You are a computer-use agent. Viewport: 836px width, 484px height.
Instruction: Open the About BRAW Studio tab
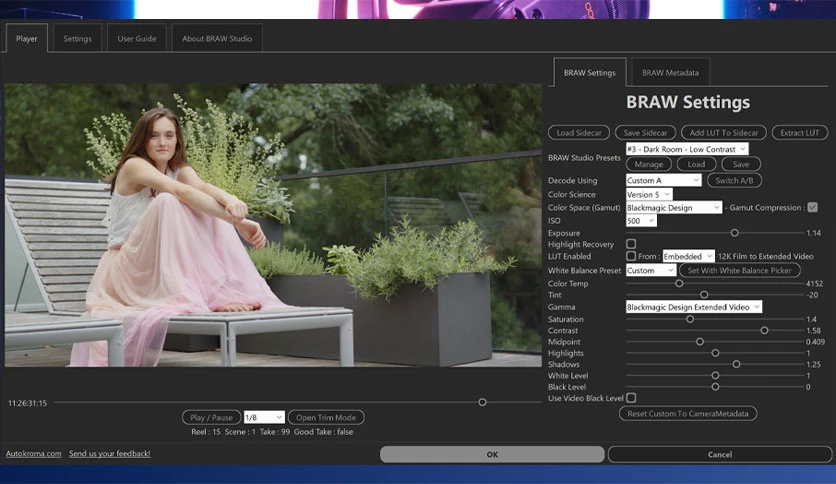[217, 38]
